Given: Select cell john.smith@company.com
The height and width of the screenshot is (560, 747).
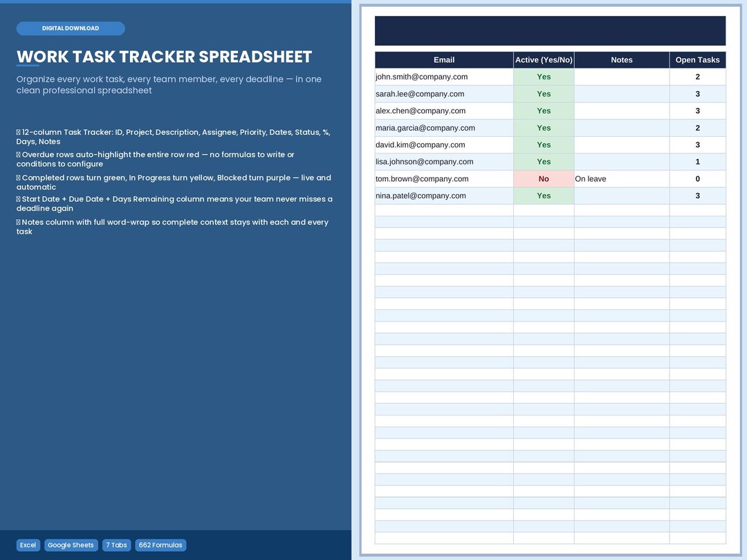Looking at the screenshot, I should coord(444,77).
